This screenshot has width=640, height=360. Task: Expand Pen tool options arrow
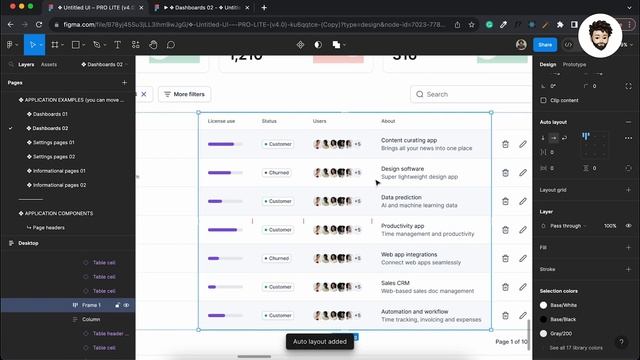click(105, 45)
